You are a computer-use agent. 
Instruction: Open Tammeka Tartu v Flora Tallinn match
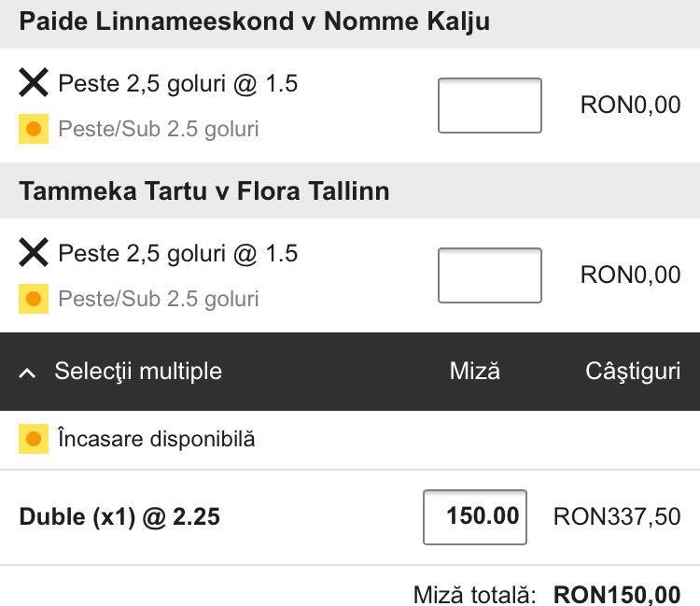point(204,191)
